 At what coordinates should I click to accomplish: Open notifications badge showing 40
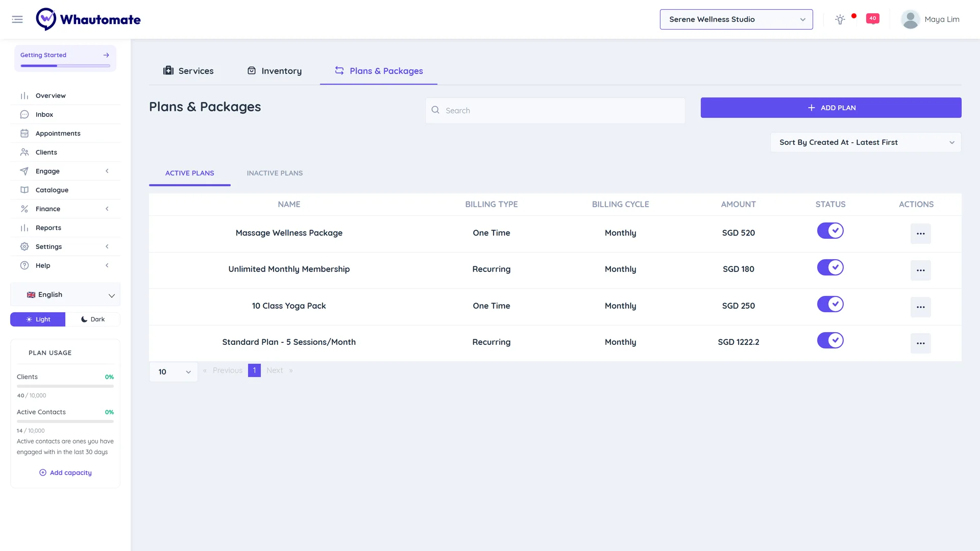[x=873, y=19]
